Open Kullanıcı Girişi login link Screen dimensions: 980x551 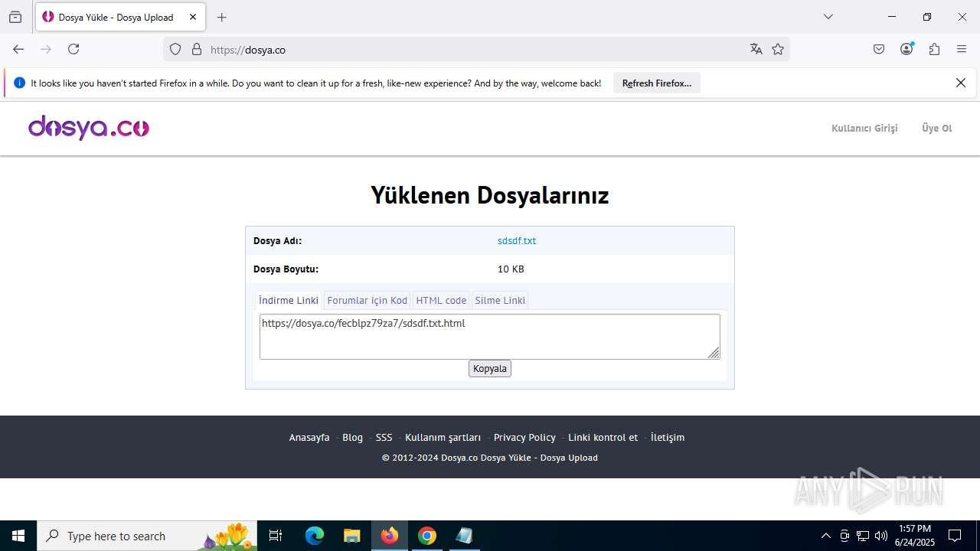[x=864, y=128]
